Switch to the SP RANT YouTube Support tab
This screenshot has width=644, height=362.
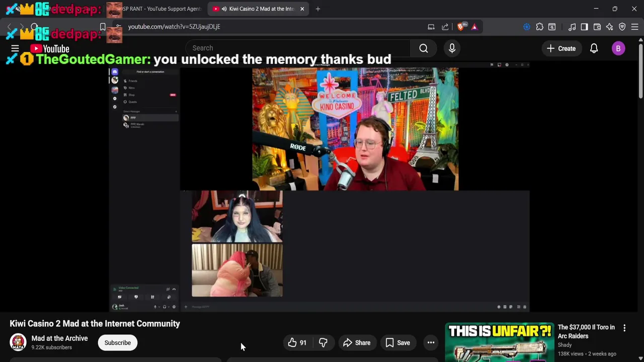161,9
